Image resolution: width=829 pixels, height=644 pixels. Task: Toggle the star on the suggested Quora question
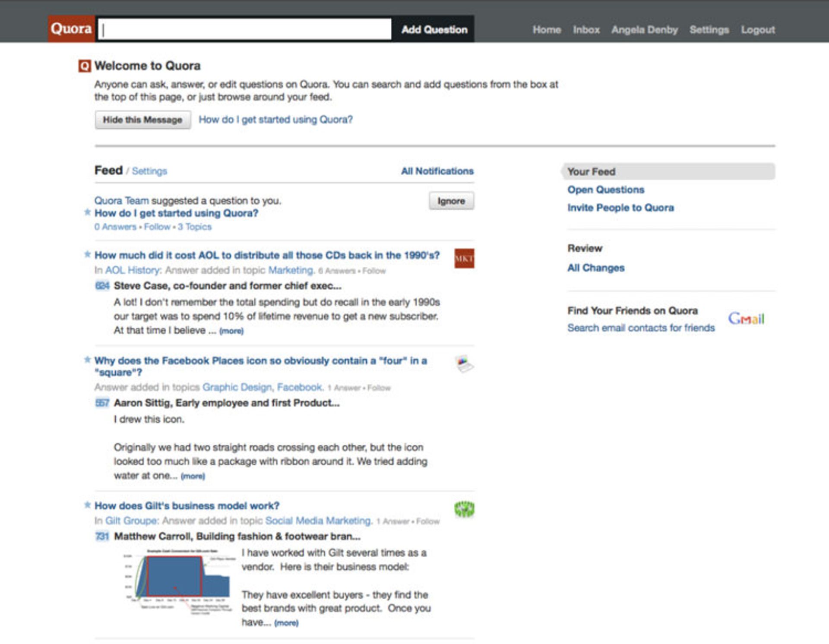pos(86,212)
